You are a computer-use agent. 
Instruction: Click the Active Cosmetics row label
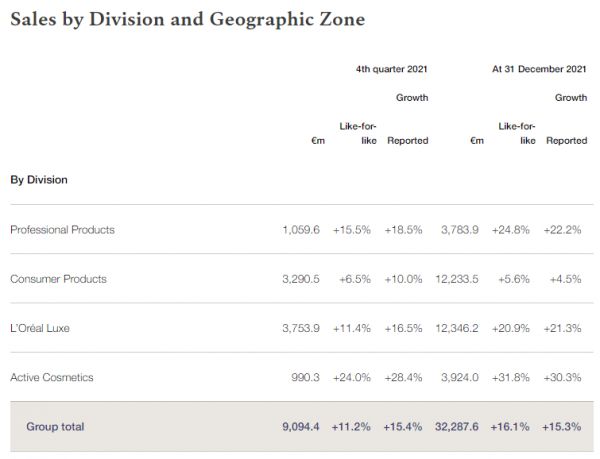pyautogui.click(x=51, y=377)
